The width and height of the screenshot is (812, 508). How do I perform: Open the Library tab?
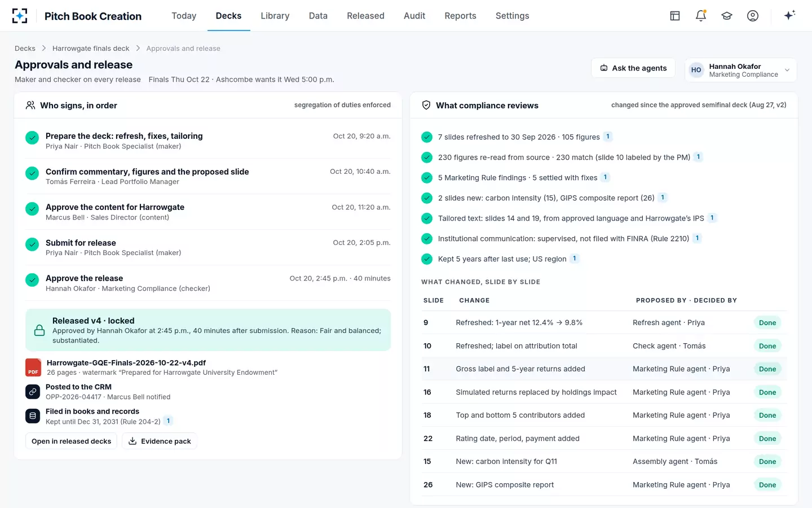275,16
